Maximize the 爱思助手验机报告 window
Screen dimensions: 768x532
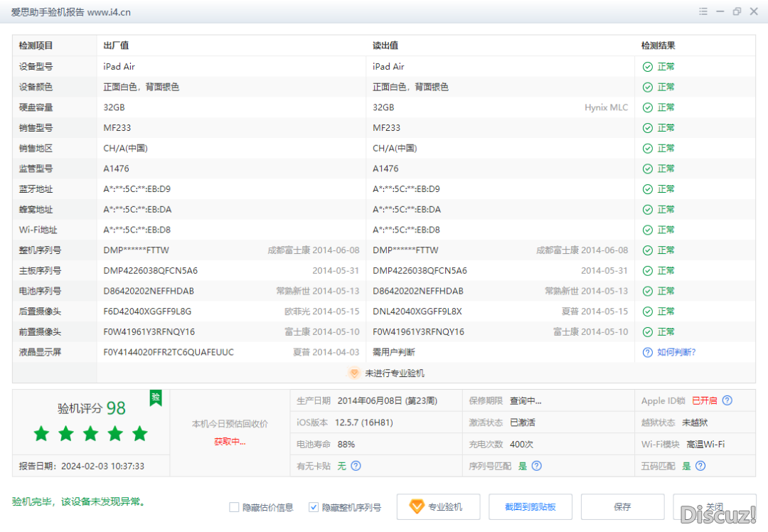coord(737,11)
